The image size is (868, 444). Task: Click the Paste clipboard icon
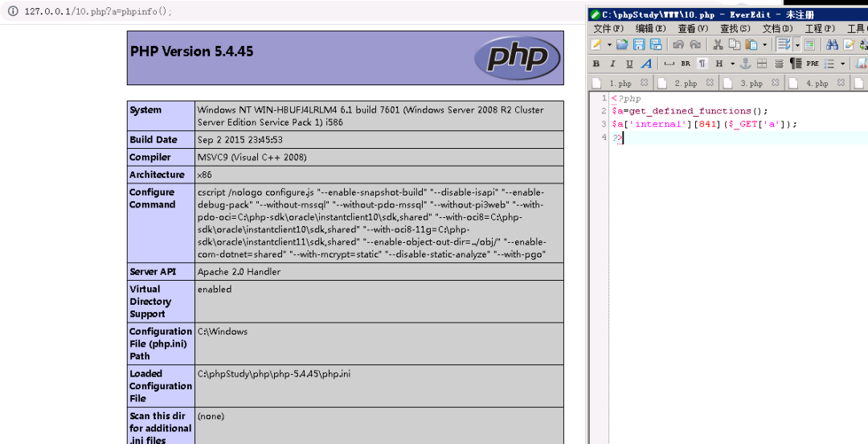pos(751,45)
